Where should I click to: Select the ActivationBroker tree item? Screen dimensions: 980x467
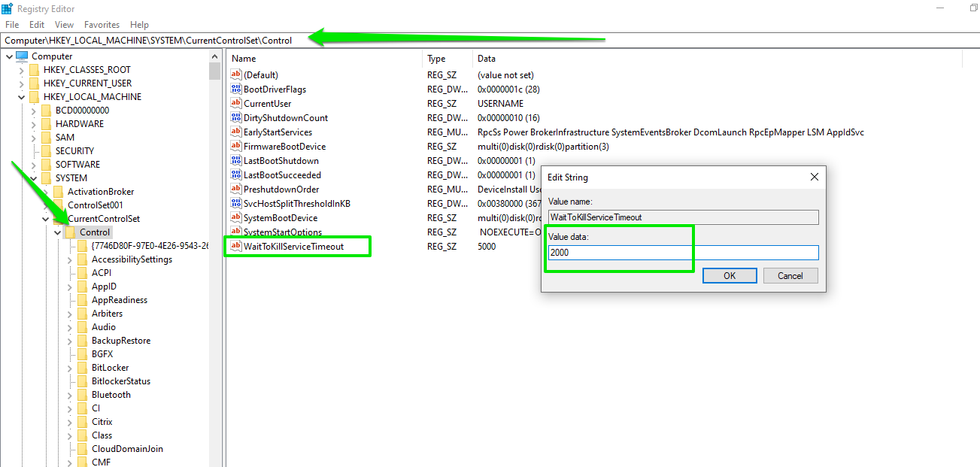[x=101, y=192]
